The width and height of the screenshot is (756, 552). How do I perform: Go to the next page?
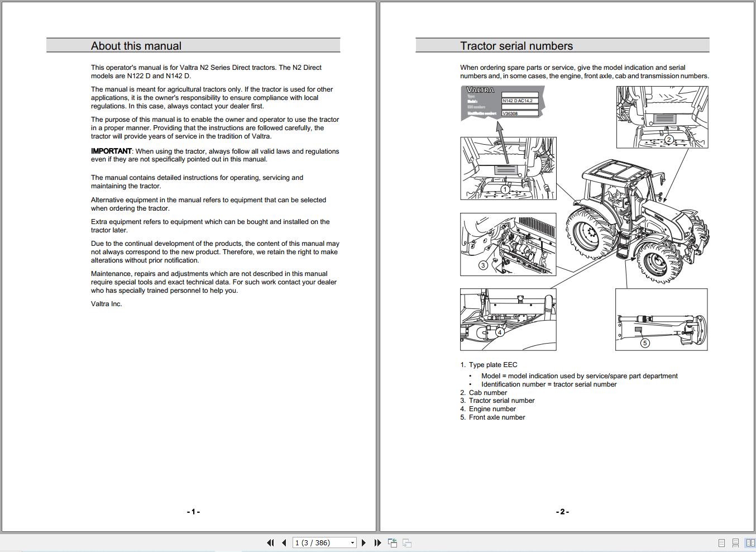[x=363, y=543]
